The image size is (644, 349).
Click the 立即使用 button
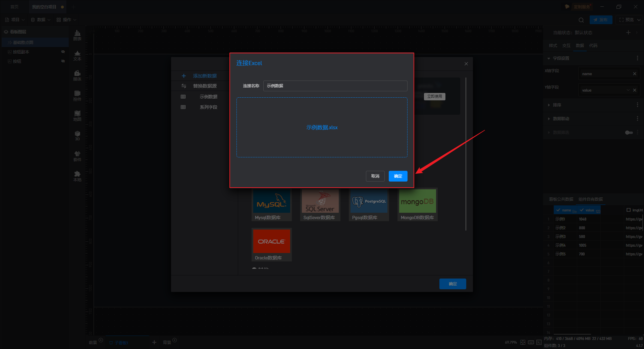[434, 96]
